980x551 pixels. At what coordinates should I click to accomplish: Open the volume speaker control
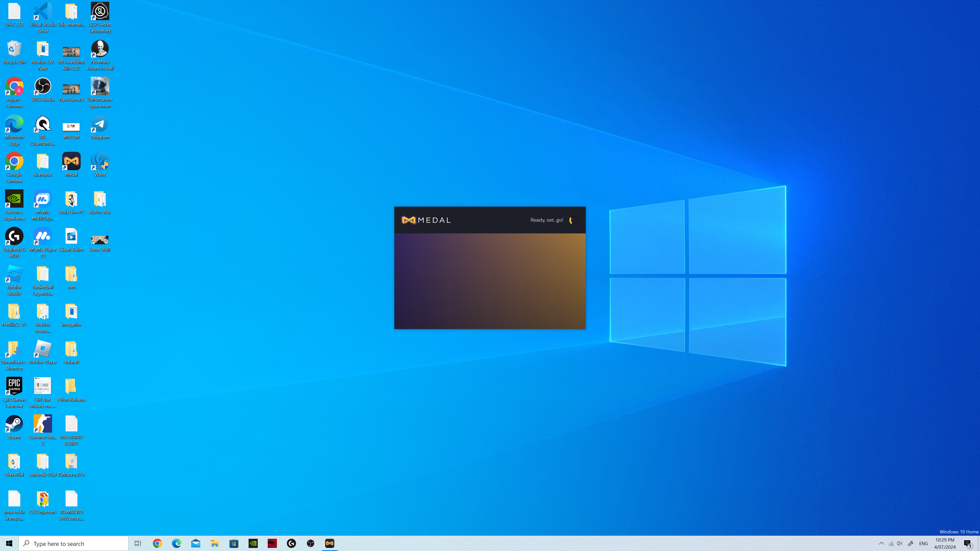[899, 543]
